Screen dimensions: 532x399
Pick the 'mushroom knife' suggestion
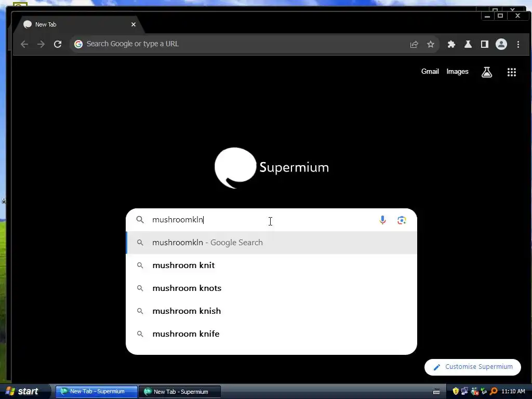271,334
